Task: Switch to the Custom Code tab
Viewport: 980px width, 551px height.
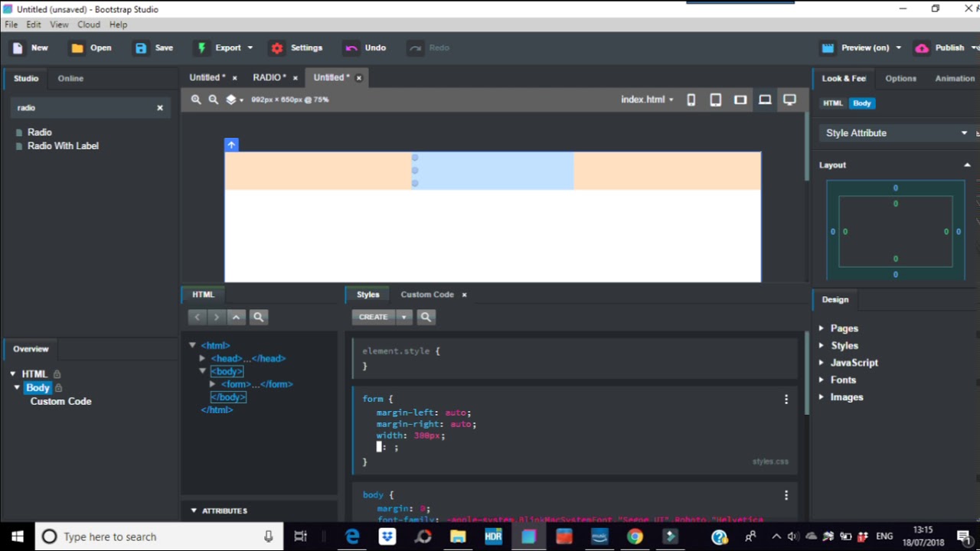Action: [x=427, y=295]
